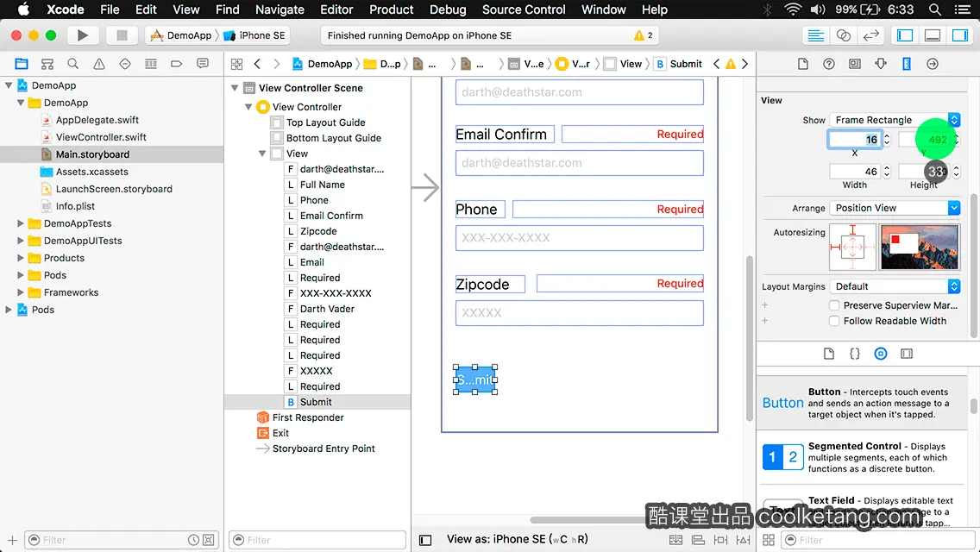Show the Media library
Screen dimensions: 980x552
click(907, 354)
